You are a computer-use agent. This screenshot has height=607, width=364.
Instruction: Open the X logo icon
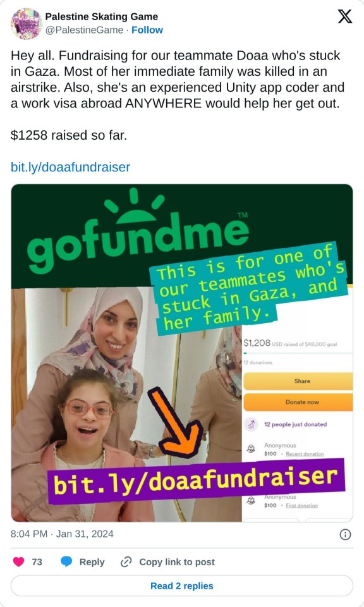[x=344, y=16]
